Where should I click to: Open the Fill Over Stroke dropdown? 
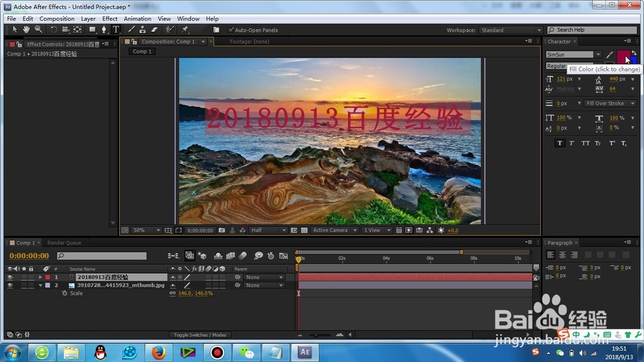click(609, 104)
